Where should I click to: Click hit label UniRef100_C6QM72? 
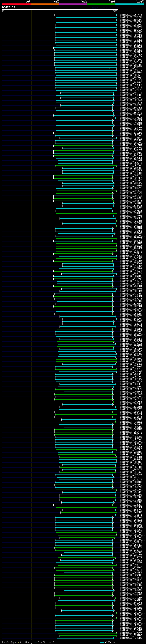coord(131,151)
